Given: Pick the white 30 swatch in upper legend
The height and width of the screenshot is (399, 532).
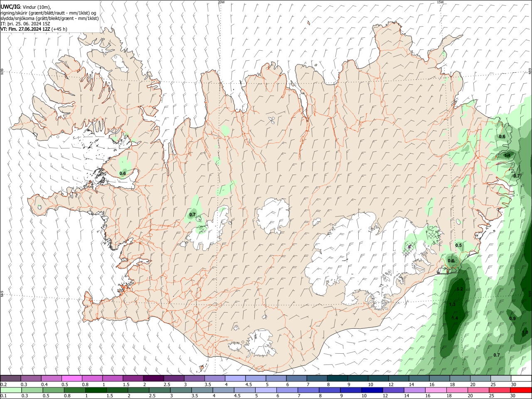Looking at the screenshot, I should 521,378.
